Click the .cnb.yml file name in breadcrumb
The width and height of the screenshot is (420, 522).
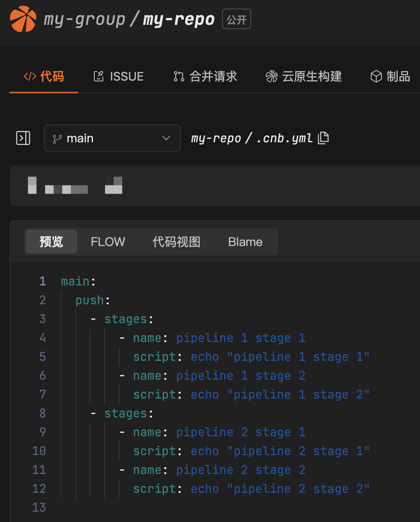pyautogui.click(x=284, y=138)
